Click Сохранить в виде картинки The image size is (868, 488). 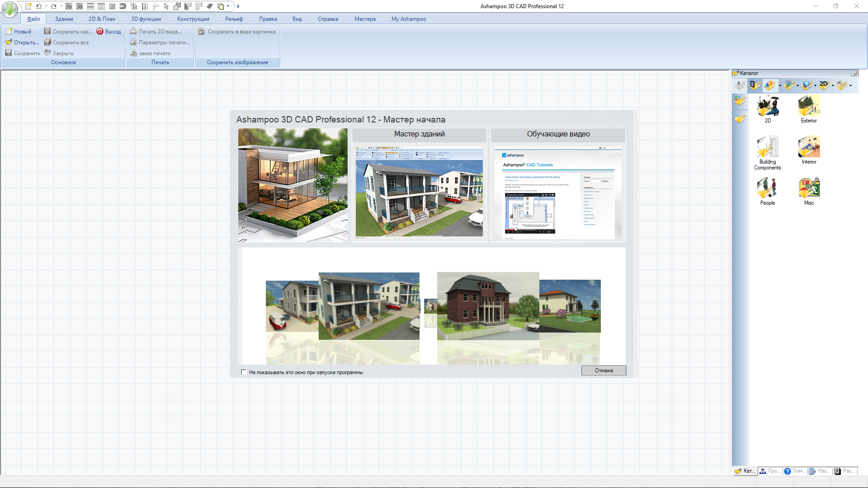[x=237, y=32]
